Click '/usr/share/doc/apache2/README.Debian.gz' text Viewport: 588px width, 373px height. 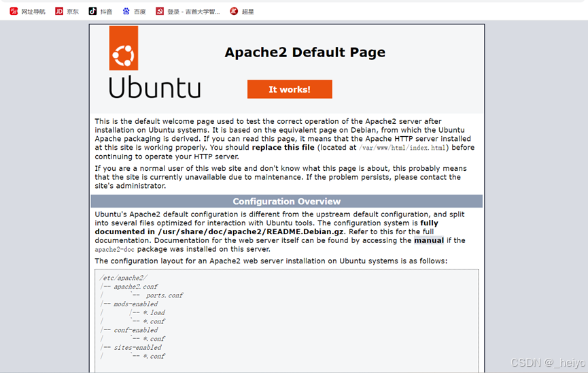pyautogui.click(x=251, y=231)
